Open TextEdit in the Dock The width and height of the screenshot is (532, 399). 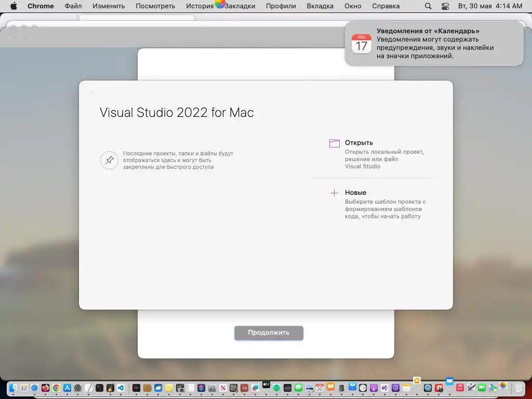pyautogui.click(x=88, y=388)
